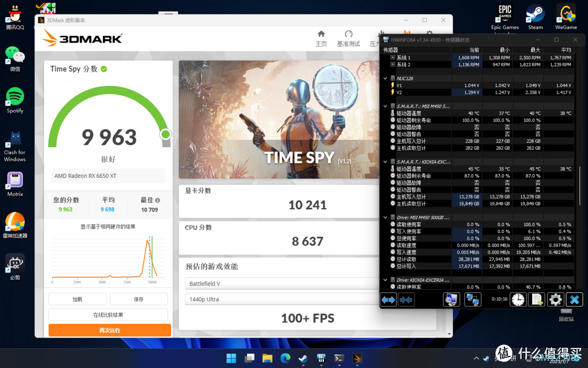
Task: Select the 系统 2 fan row
Action: point(477,64)
